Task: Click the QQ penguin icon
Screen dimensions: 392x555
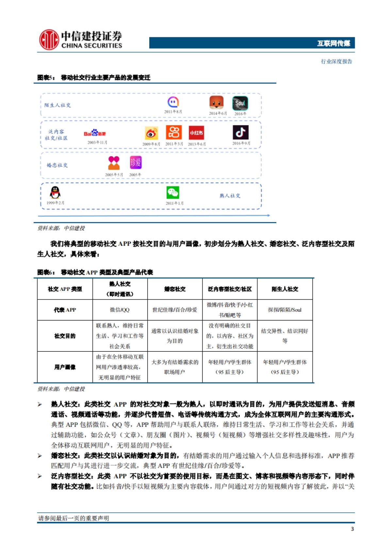Action: click(55, 193)
